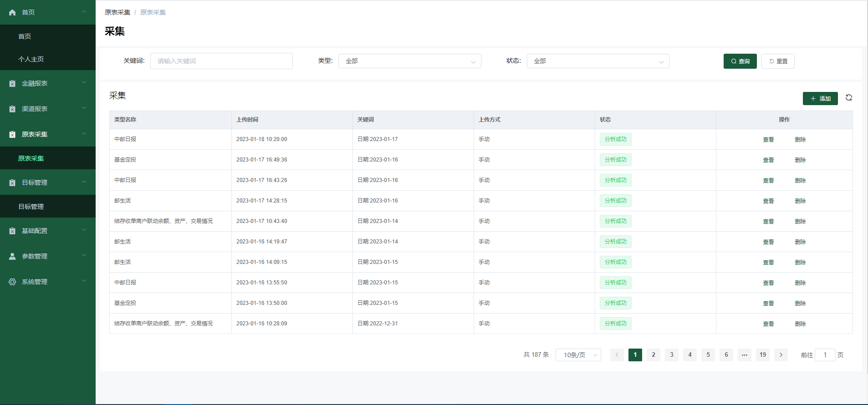This screenshot has height=405, width=868.
Task: Click the 金融报表 clipboard icon
Action: (12, 83)
